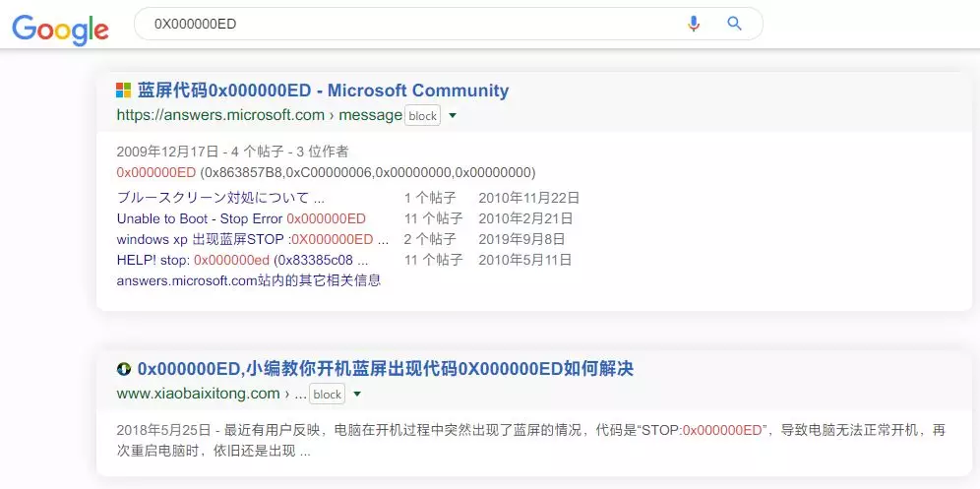
Task: Click Microsoft favicon beside first result
Action: (124, 91)
